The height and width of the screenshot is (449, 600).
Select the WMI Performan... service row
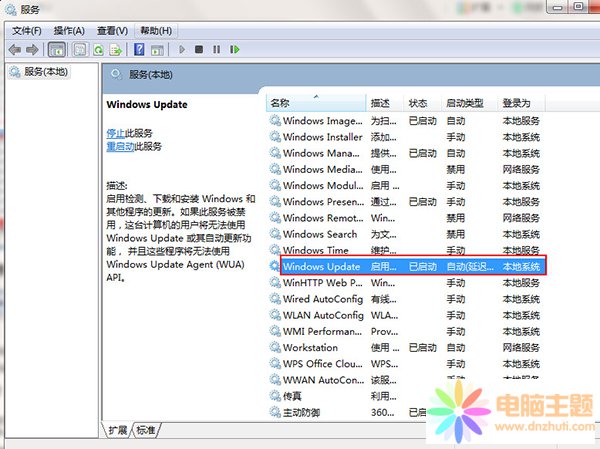point(406,331)
